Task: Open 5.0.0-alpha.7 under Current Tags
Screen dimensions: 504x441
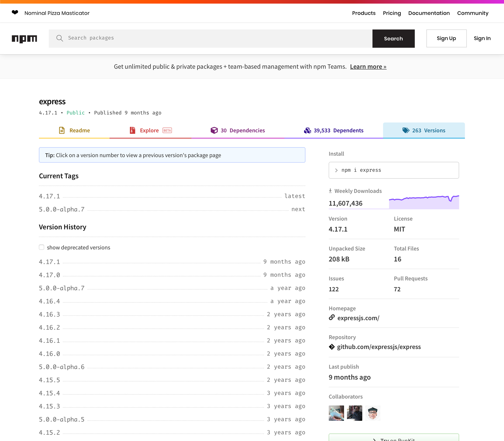Action: point(62,209)
